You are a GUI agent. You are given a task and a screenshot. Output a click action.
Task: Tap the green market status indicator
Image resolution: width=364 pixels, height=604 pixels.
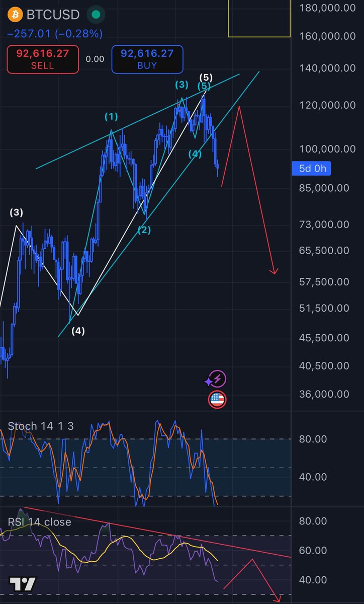[x=96, y=15]
